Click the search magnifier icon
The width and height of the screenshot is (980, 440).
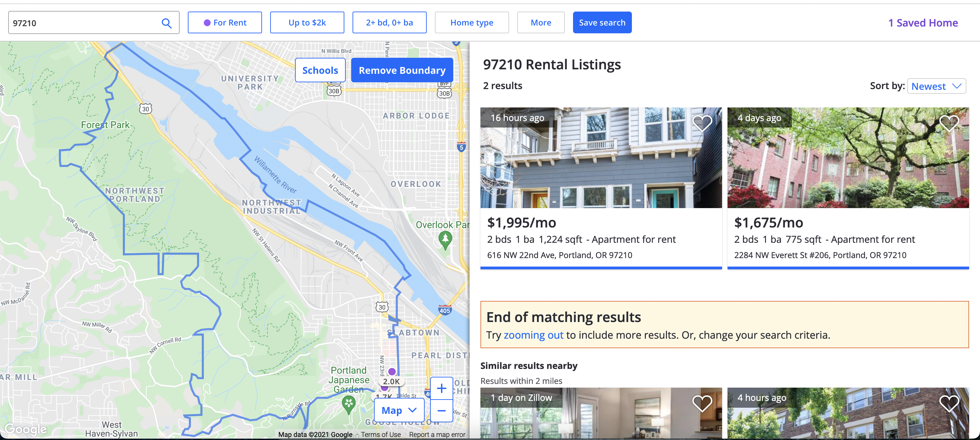coord(166,23)
